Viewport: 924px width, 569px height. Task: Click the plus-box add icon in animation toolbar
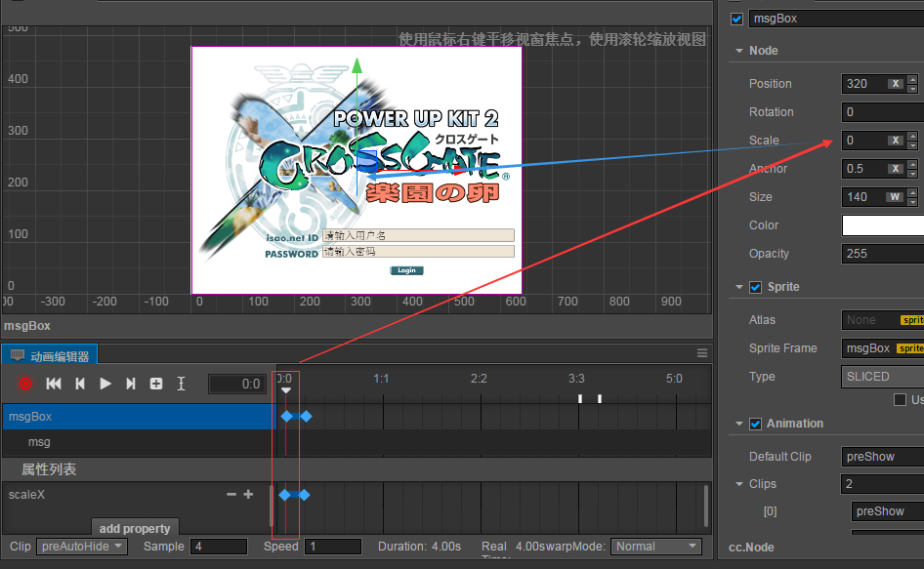(156, 384)
